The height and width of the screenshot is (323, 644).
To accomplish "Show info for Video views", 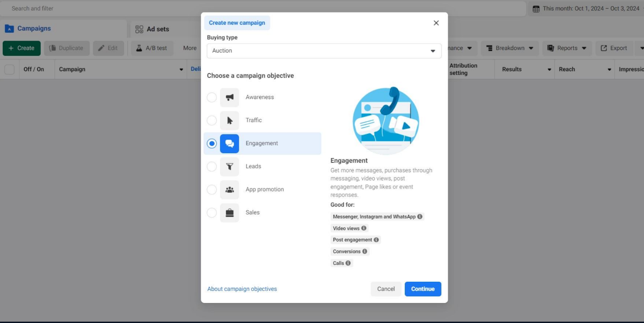I will 364,228.
